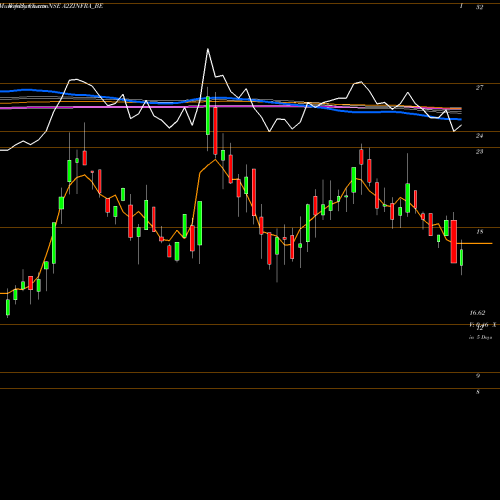Select the 24 price axis label
Viewport: 500px width, 500px height.
(479, 136)
